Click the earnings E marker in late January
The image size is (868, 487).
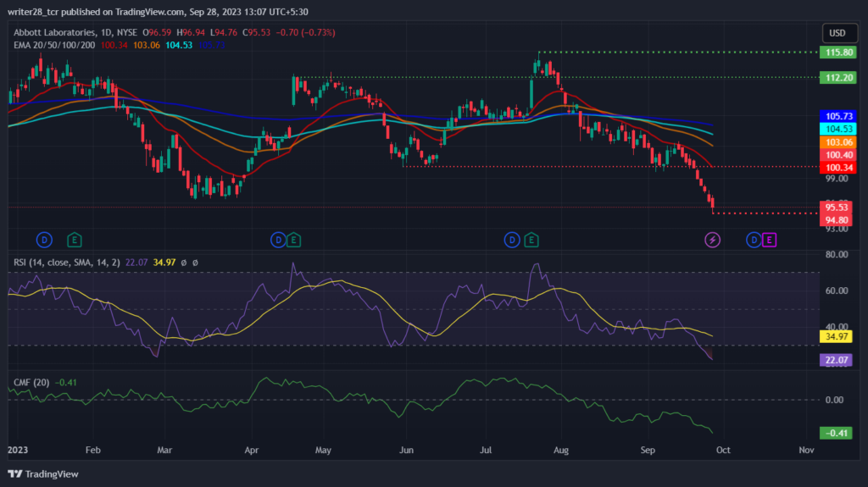75,241
